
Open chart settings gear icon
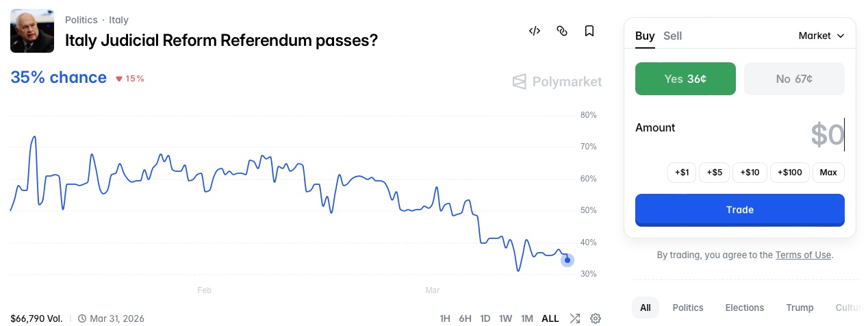click(596, 318)
